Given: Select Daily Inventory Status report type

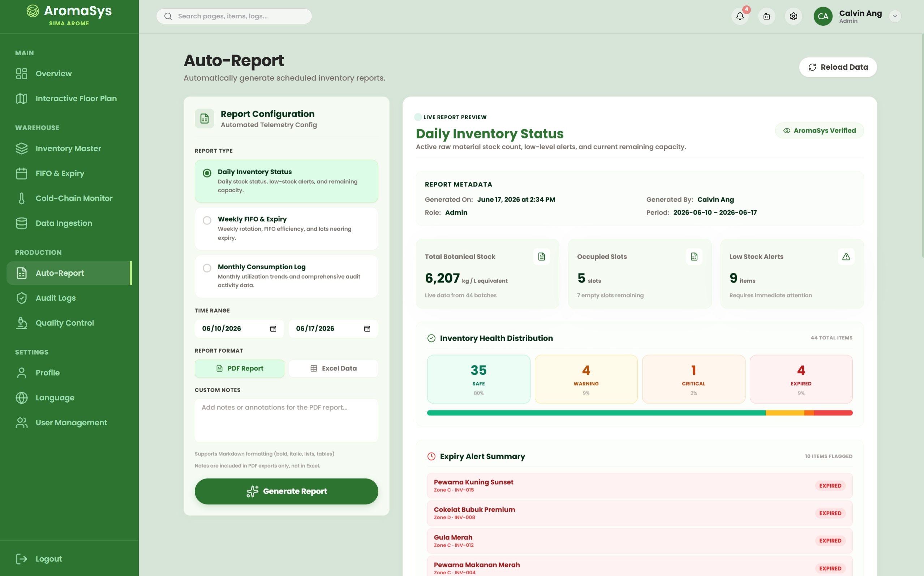Looking at the screenshot, I should (x=287, y=181).
